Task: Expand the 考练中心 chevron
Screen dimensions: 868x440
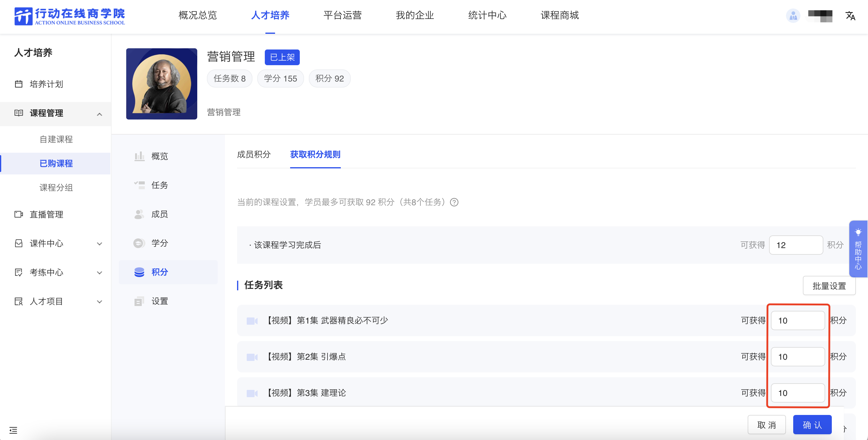Action: (x=100, y=273)
